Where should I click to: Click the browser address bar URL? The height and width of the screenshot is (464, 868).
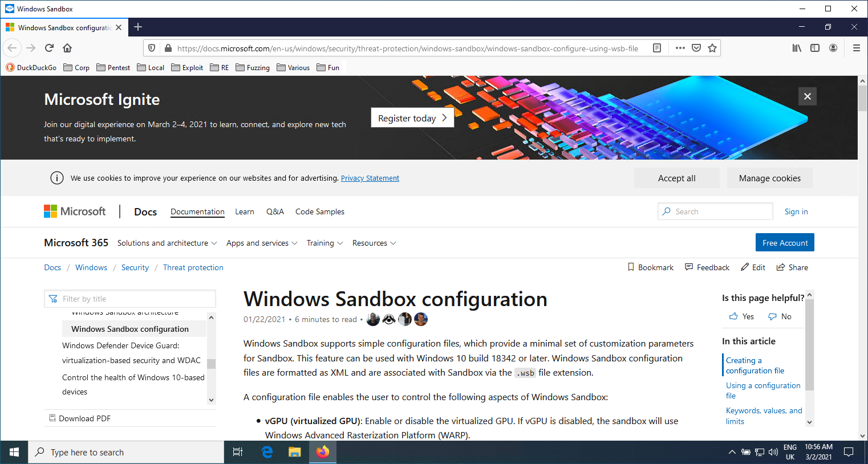(x=408, y=48)
